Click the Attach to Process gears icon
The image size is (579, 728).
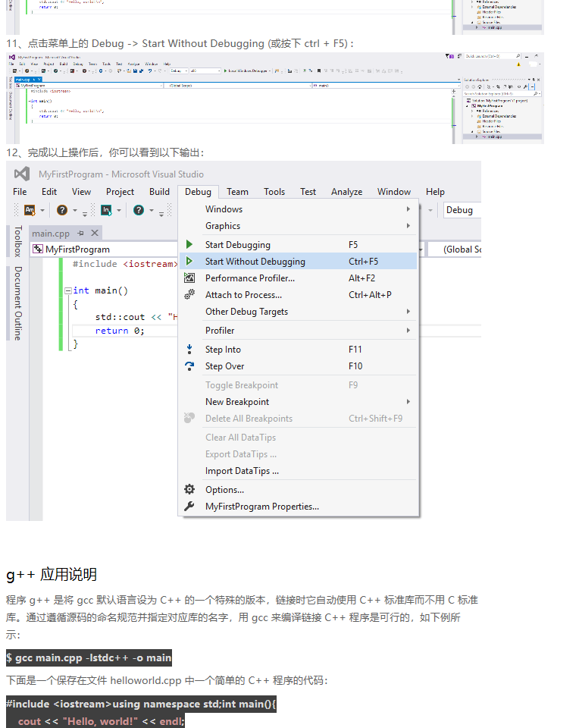click(x=189, y=294)
